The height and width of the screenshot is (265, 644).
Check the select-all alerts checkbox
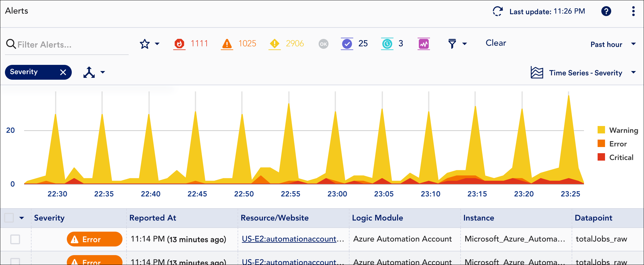(x=9, y=218)
